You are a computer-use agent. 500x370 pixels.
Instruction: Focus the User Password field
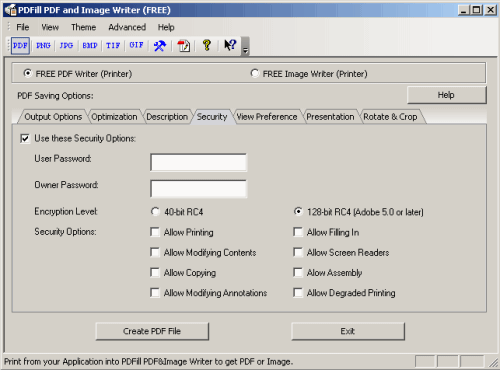point(199,162)
